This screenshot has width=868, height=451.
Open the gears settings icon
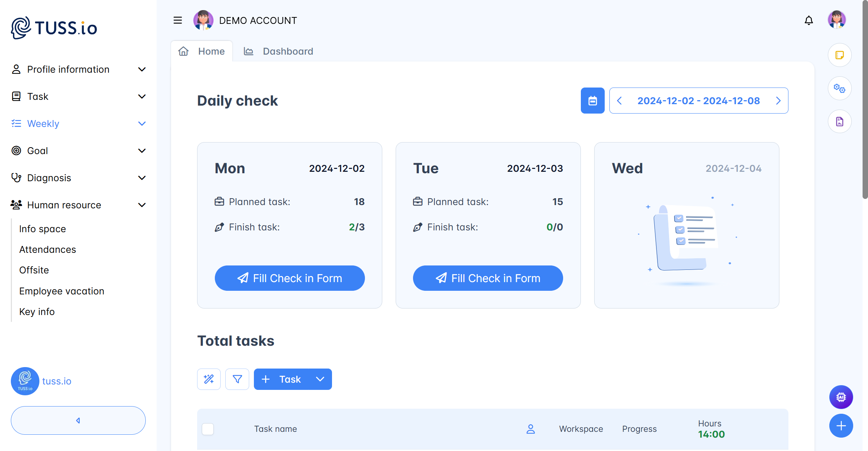click(839, 88)
